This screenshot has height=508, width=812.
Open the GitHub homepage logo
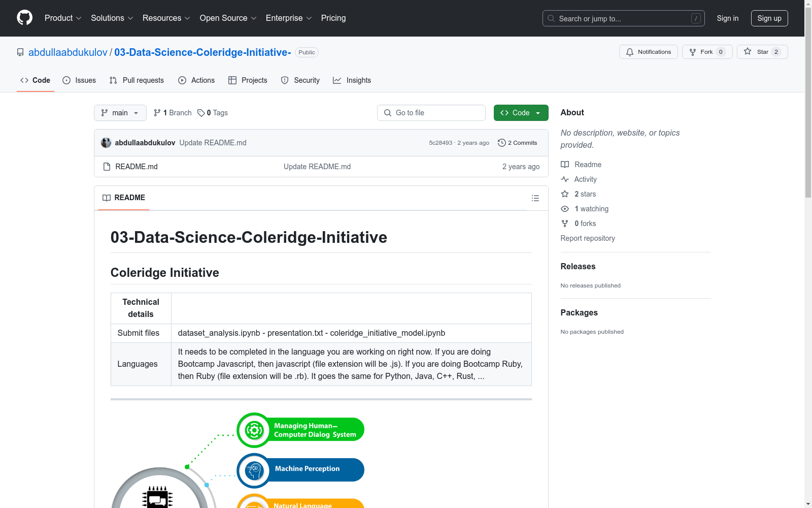24,18
